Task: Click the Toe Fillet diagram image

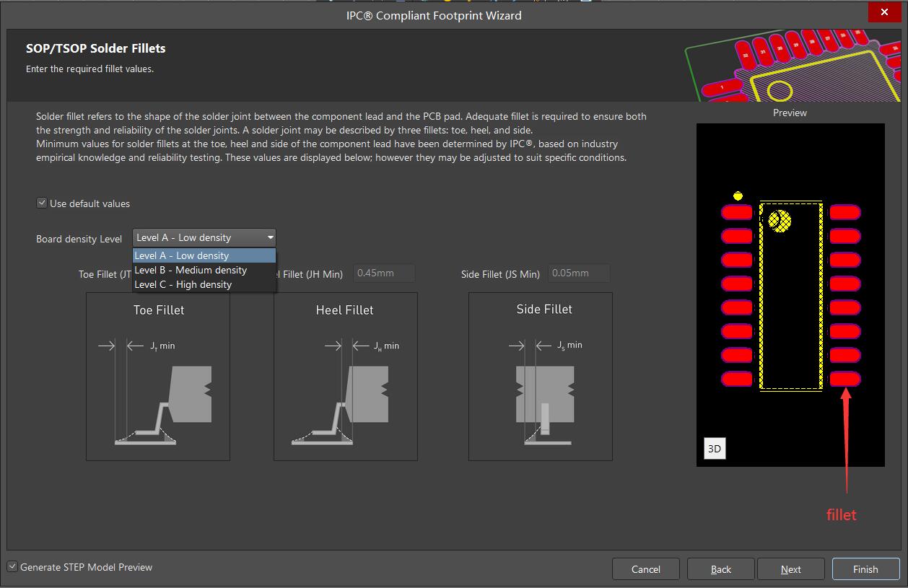Action: click(158, 377)
